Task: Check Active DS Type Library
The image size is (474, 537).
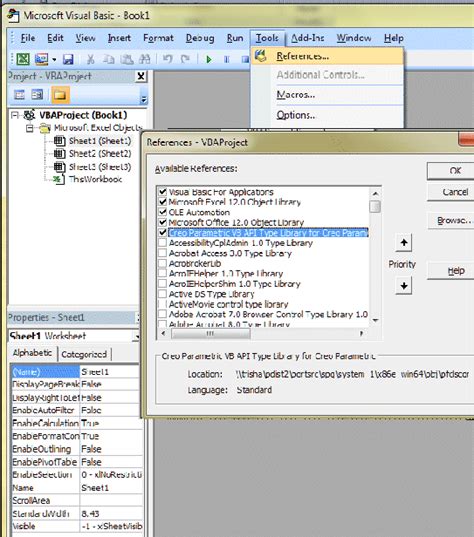Action: (163, 294)
